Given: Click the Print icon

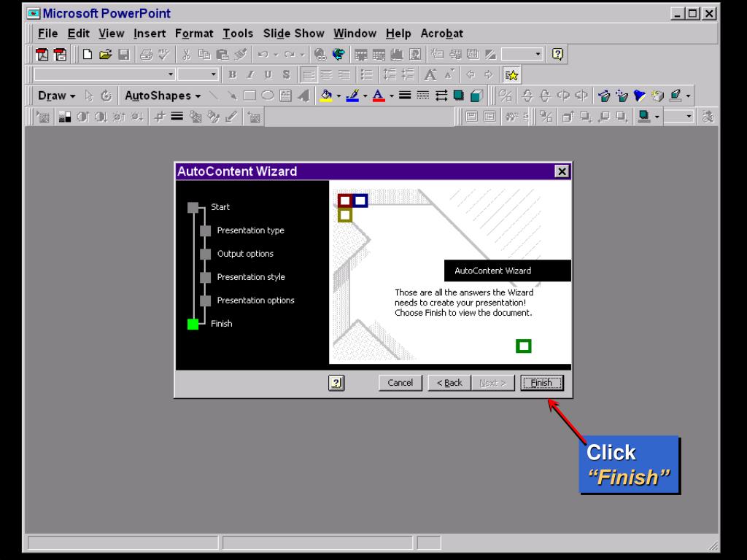Looking at the screenshot, I should pos(146,54).
